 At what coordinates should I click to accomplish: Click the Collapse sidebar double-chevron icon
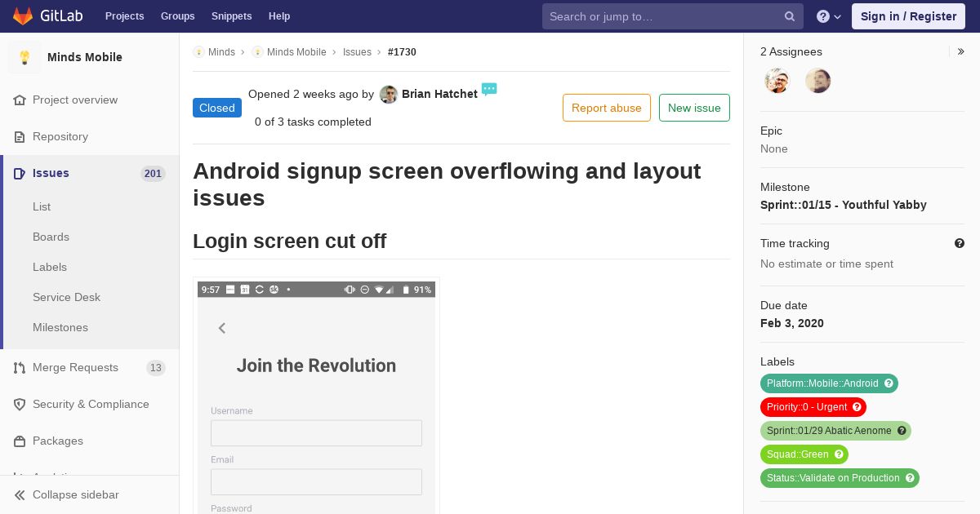[x=20, y=494]
